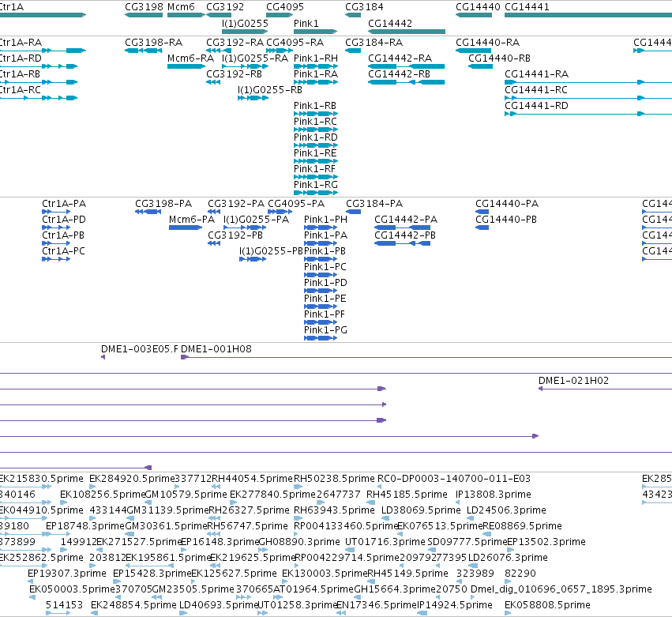Image resolution: width=672 pixels, height=617 pixels.
Task: Click the DME1-021H02 clone label
Action: (573, 381)
